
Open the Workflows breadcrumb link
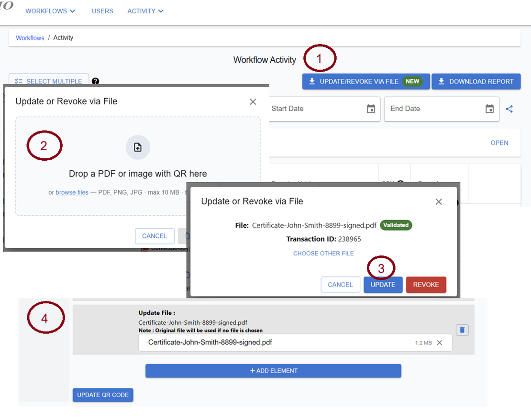pos(30,38)
